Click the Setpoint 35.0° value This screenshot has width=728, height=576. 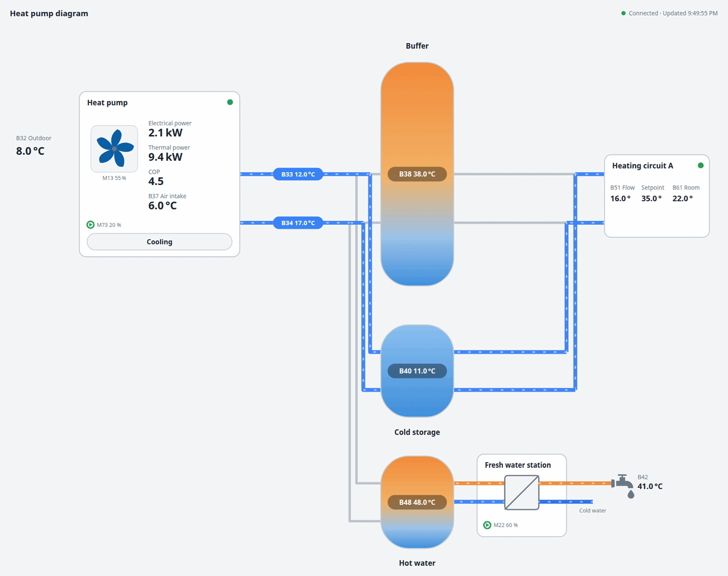652,199
